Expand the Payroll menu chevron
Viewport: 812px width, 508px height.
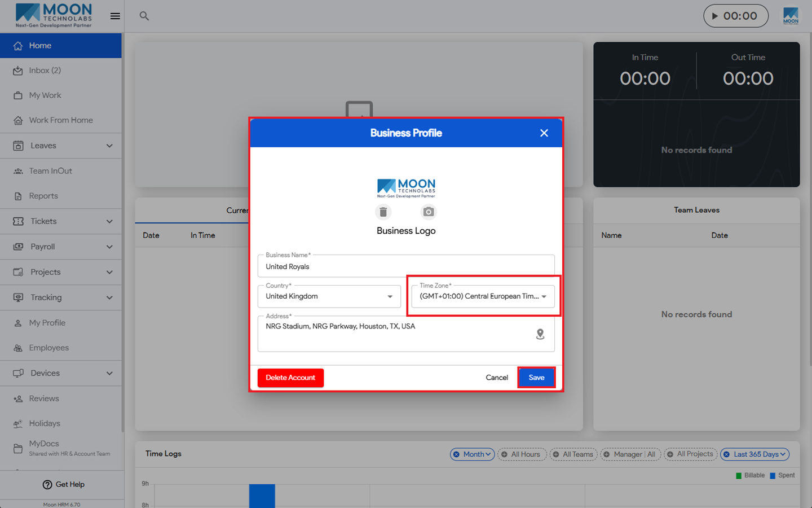pos(109,247)
